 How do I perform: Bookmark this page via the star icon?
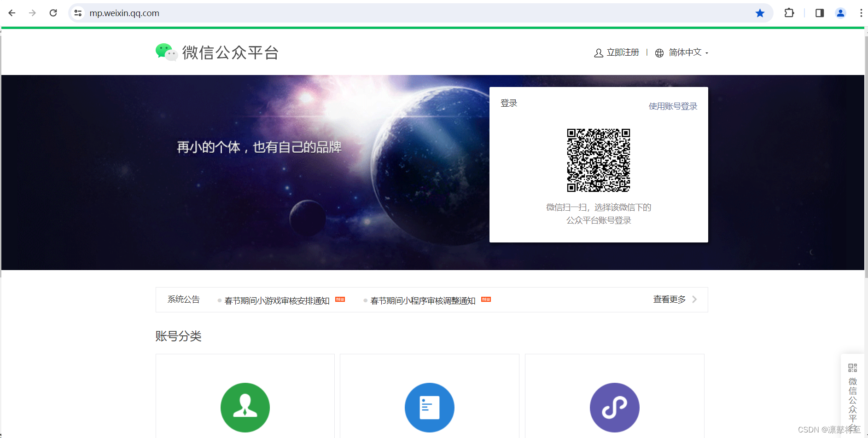pyautogui.click(x=760, y=13)
